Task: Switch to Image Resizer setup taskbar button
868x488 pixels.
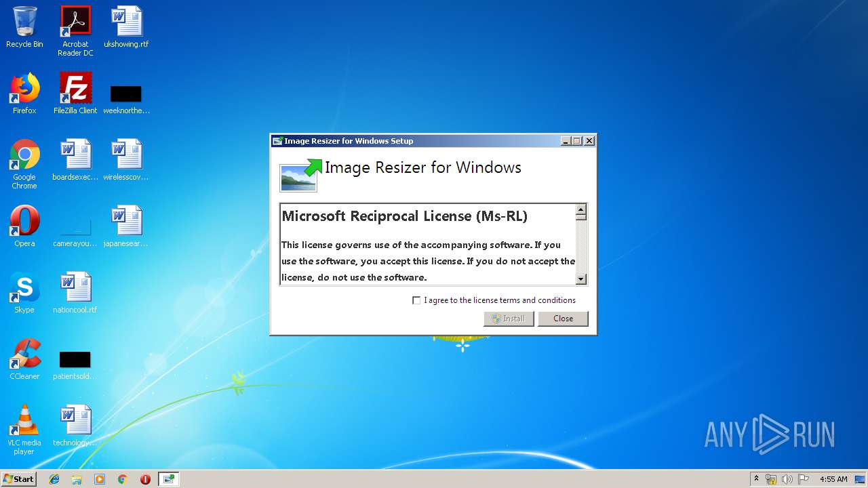Action: 168,479
